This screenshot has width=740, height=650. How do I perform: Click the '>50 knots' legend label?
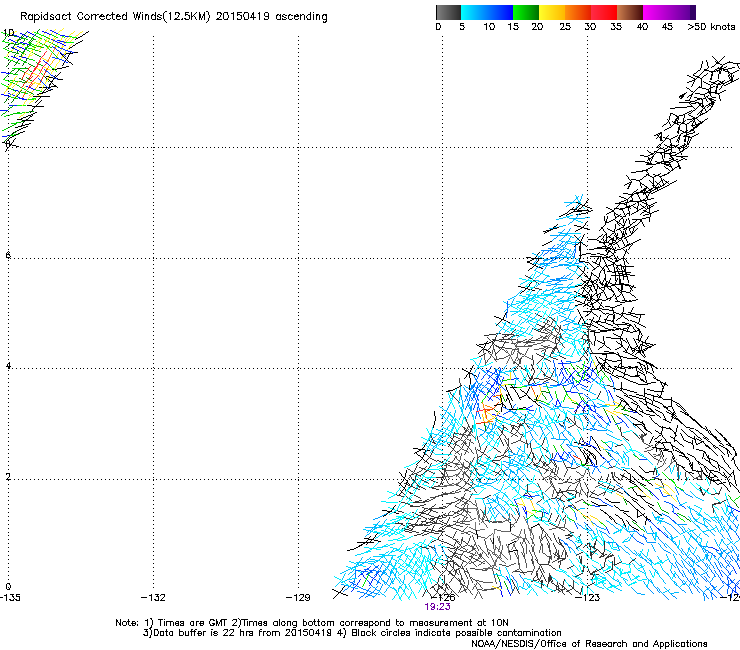click(711, 27)
